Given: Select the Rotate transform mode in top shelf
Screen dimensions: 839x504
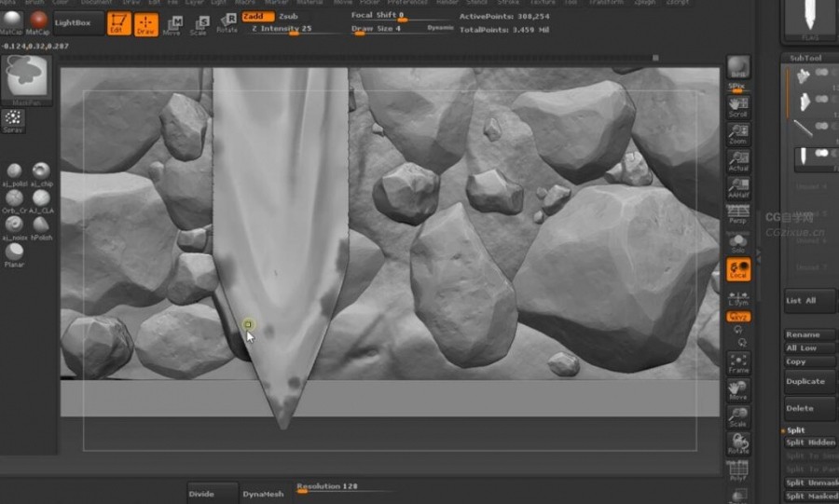Looking at the screenshot, I should click(x=227, y=24).
